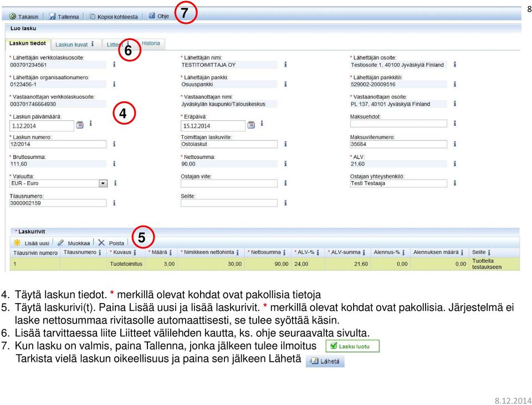Click Bruttosumma value 111,60
Image resolution: width=532 pixels, height=405 pixels.
[x=19, y=164]
